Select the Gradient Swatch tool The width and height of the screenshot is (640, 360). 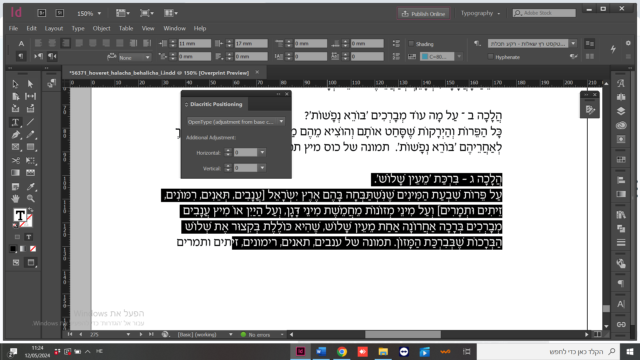15,173
